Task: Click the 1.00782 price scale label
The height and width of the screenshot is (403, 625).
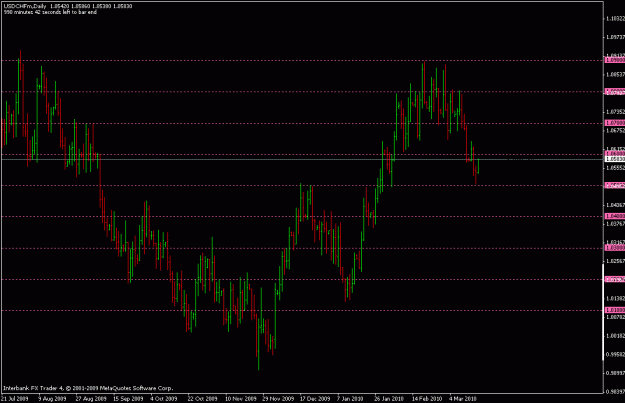Action: tap(615, 317)
